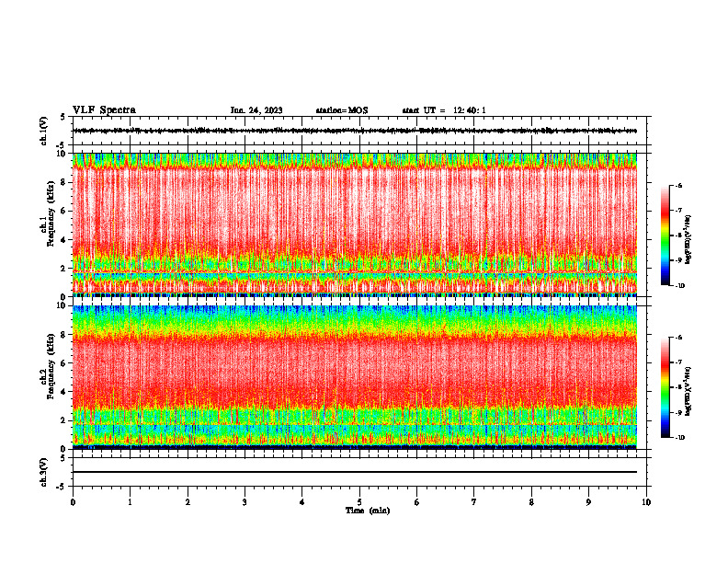Click the flat ch.3 voltage trace line
This screenshot has height=563, width=728.
tap(355, 472)
